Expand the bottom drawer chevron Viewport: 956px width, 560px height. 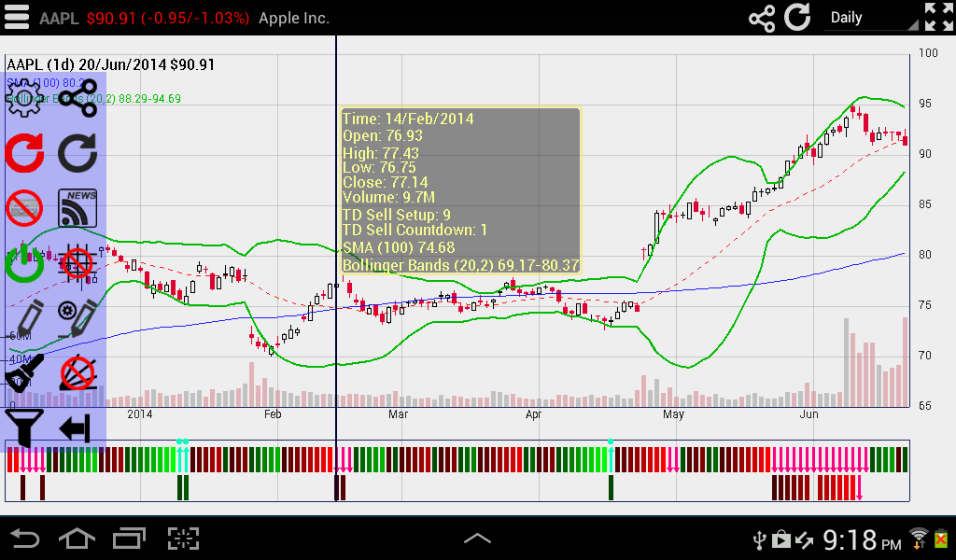tap(477, 539)
